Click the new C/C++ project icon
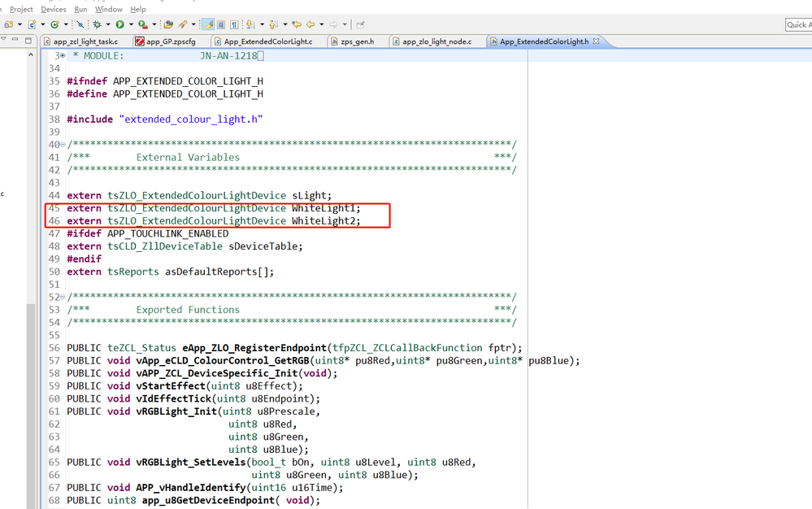 point(9,24)
